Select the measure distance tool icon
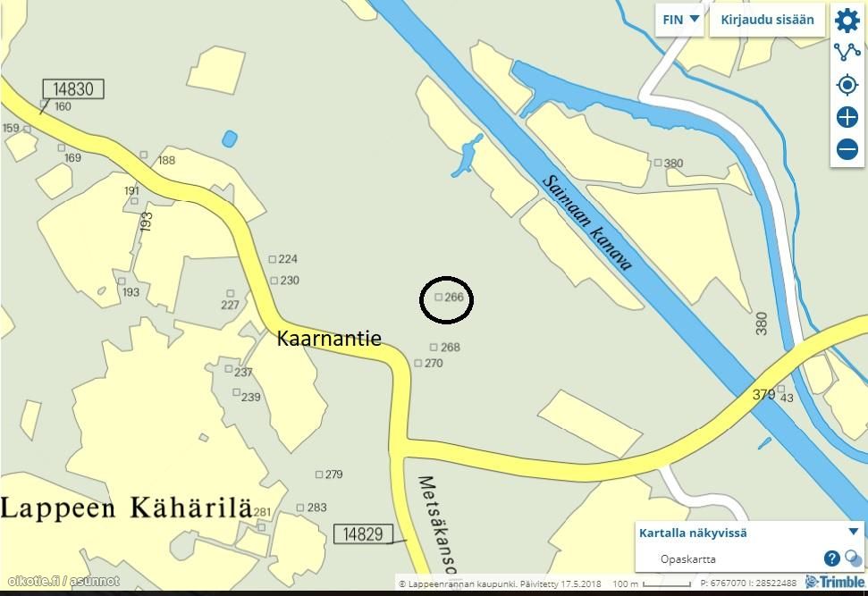Image resolution: width=868 pixels, height=596 pixels. point(847,52)
